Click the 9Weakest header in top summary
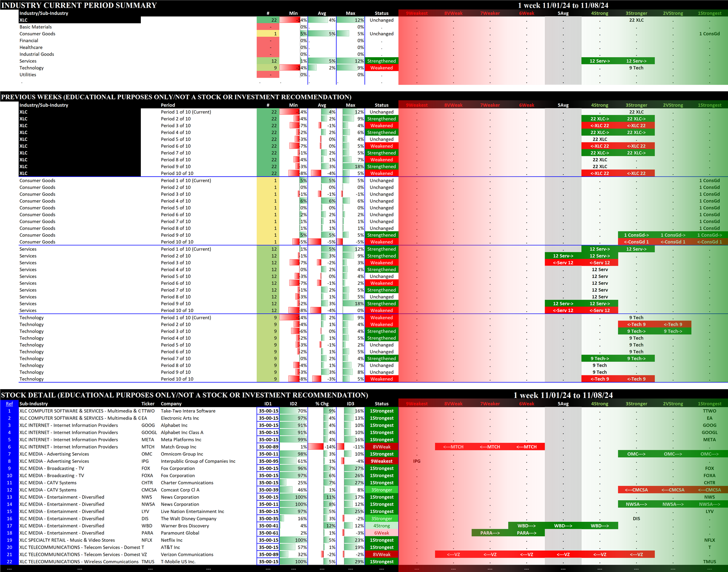This screenshot has height=572, width=728. coord(417,13)
